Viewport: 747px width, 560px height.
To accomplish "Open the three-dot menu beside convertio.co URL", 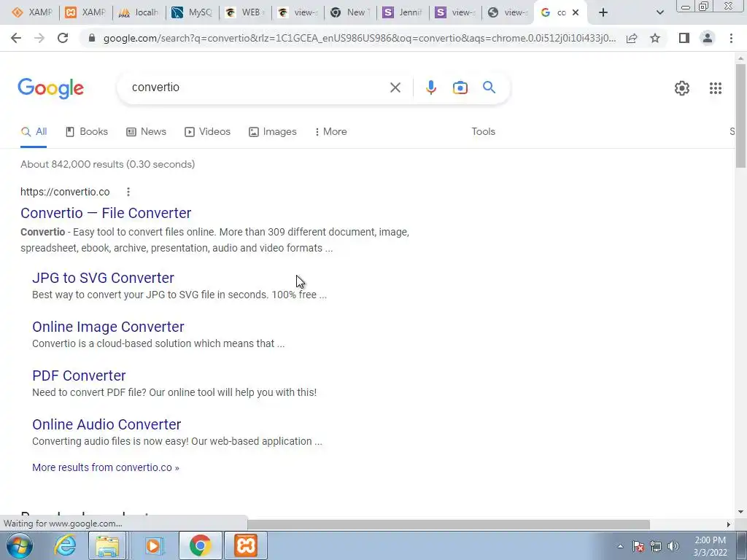I will point(128,192).
